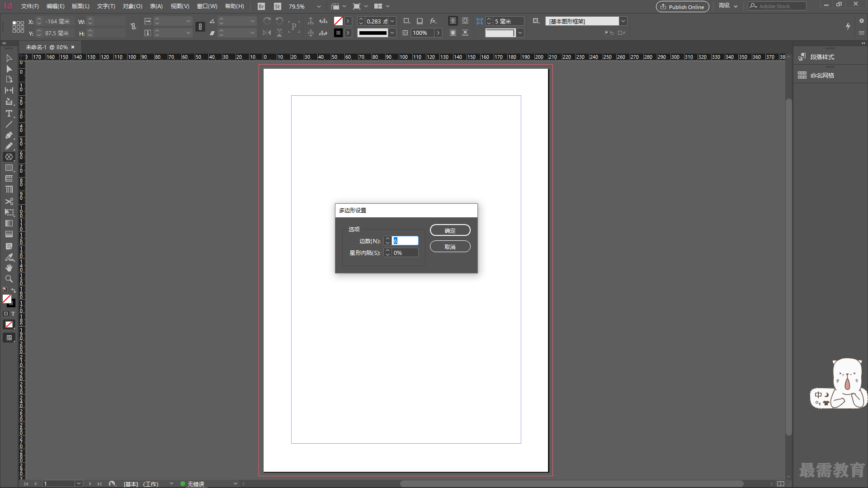Open the preflight 无错误 dropdown menu
This screenshot has width=868, height=488.
point(235,483)
